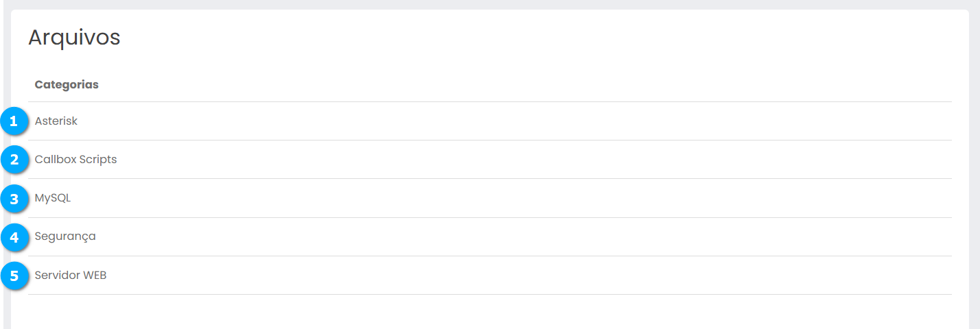Click the number 1 badge beside Asterisk

click(14, 122)
